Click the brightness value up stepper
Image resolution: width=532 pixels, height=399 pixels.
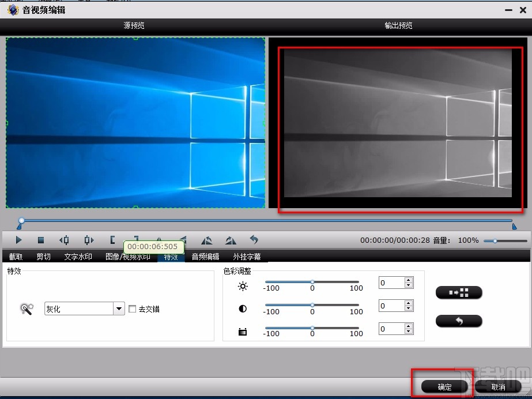point(408,280)
